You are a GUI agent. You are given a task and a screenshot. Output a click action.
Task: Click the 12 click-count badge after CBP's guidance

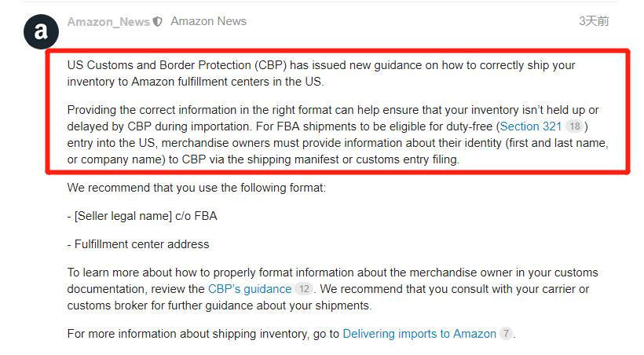303,289
